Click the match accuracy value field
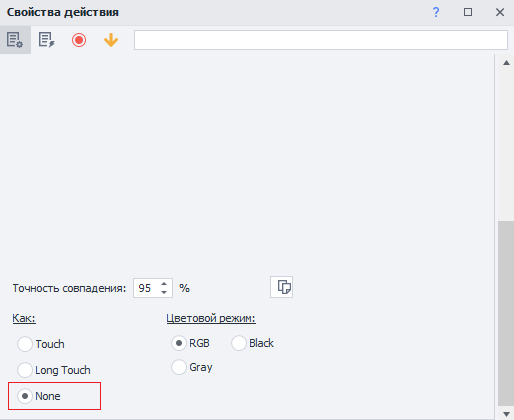This screenshot has width=514, height=420. pyautogui.click(x=146, y=288)
